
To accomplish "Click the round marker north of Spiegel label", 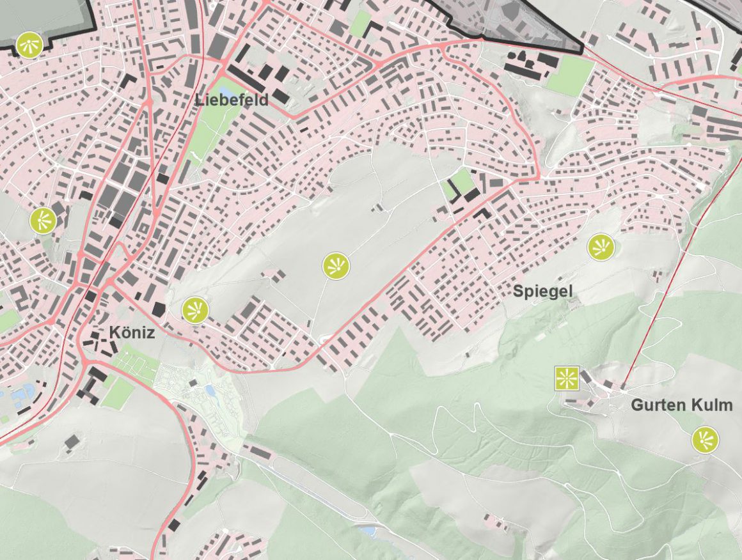I will [601, 247].
